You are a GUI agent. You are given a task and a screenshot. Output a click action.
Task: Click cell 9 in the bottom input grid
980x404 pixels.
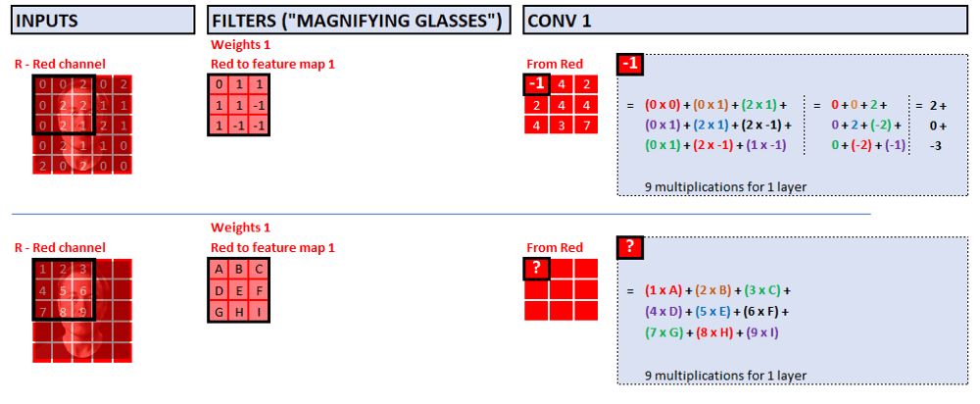pos(84,311)
